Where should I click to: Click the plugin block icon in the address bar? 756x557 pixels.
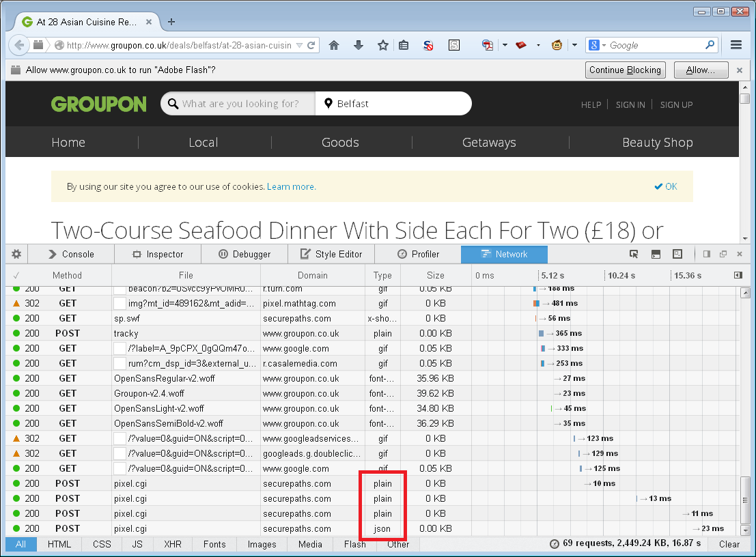38,45
